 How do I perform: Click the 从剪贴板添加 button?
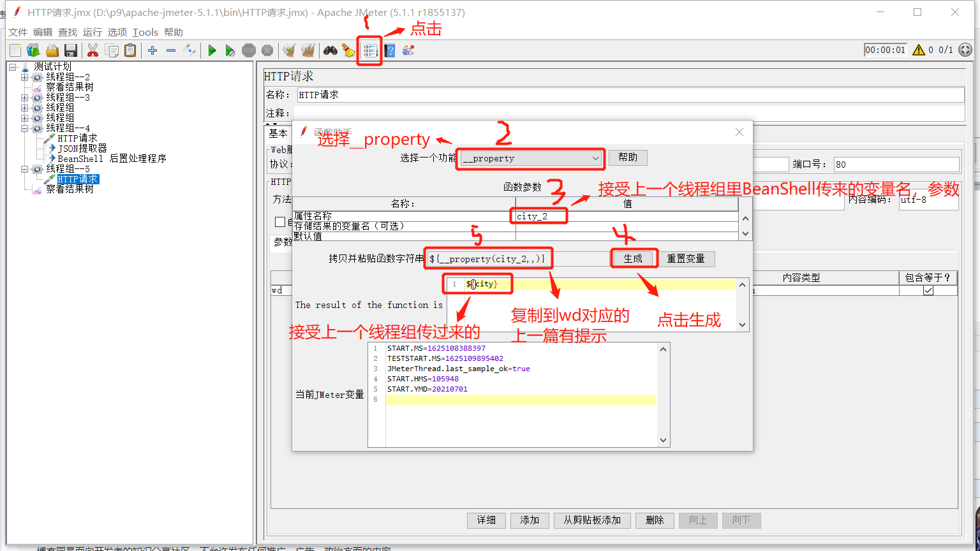[592, 520]
